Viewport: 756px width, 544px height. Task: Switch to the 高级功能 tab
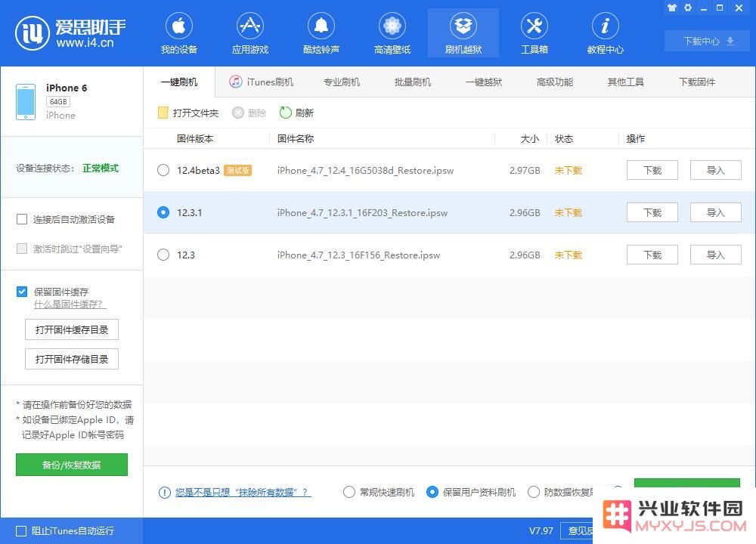click(x=555, y=82)
